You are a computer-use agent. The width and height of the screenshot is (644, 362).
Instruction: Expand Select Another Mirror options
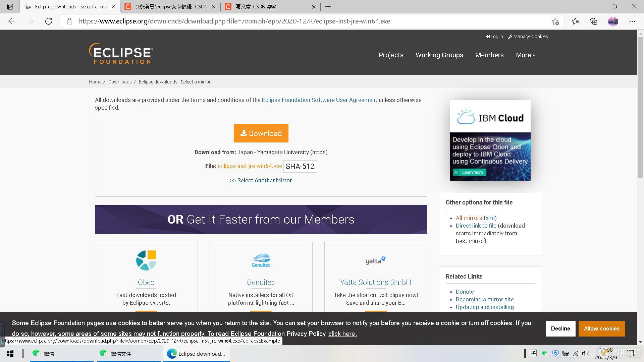click(261, 180)
